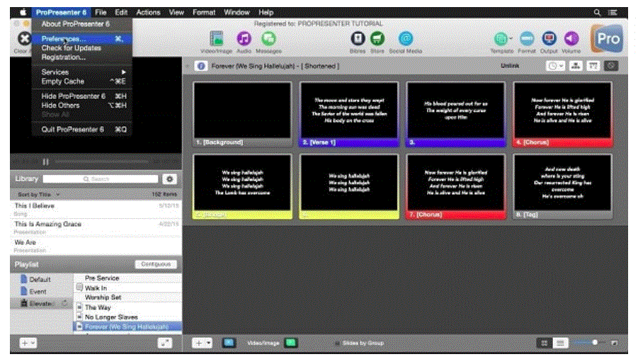Screen dimensions: 638x364
Task: Select slide 4 Chorus thumbnail
Action: point(563,114)
